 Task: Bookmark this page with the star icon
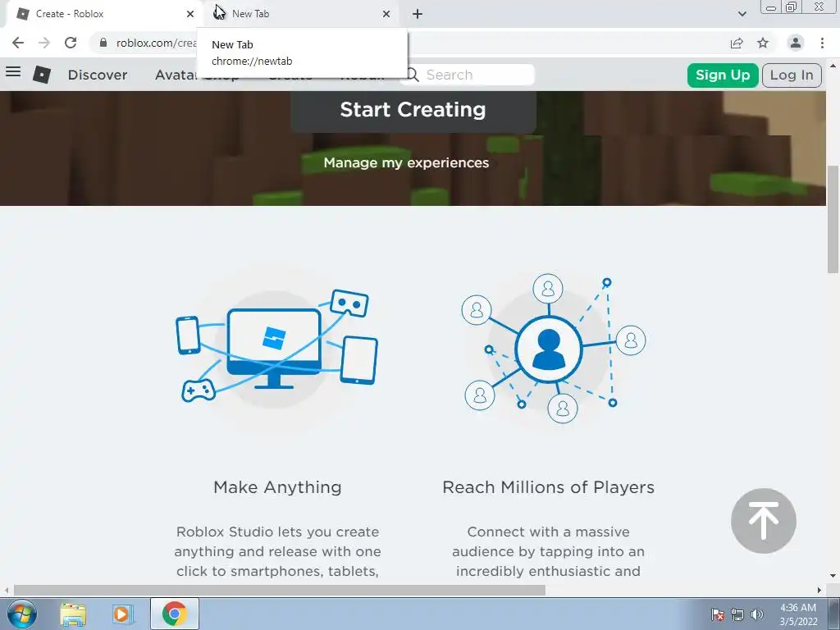[x=763, y=43]
